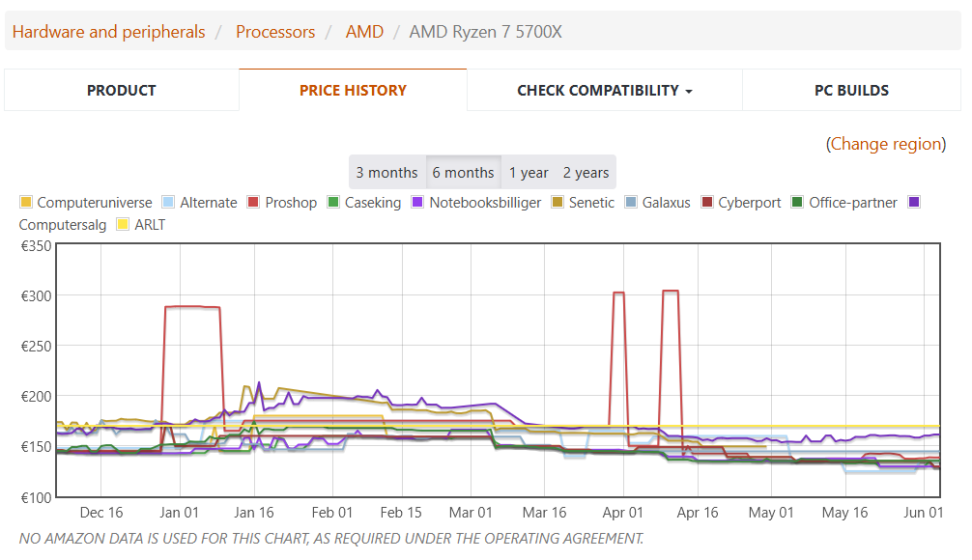Image resolution: width=972 pixels, height=560 pixels.
Task: Click the Computersalg legend label
Action: pos(63,225)
